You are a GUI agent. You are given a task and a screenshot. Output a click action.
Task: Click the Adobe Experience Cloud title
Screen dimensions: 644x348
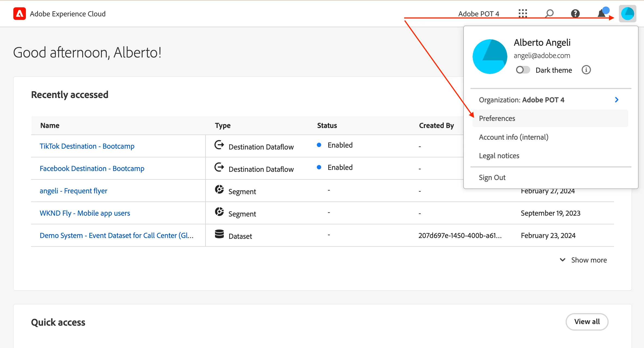68,14
